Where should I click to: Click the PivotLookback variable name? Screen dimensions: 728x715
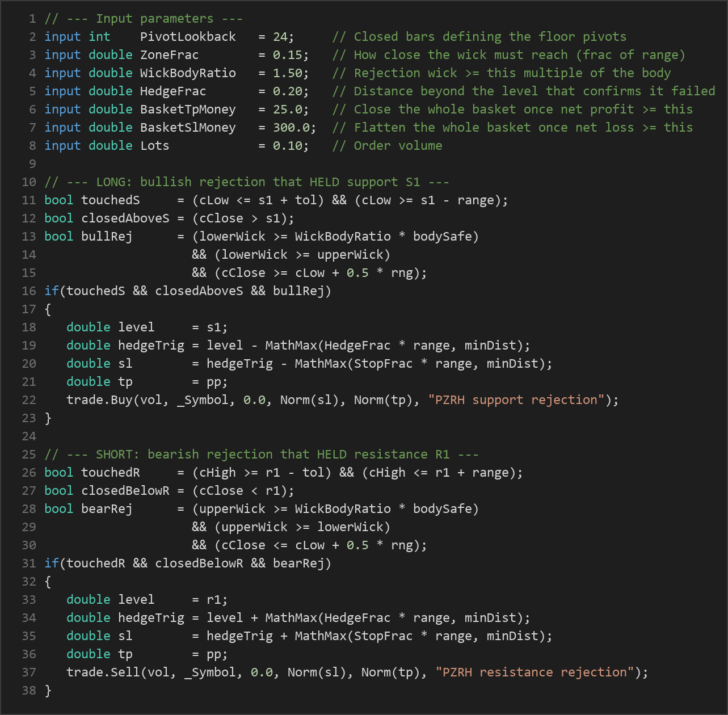(188, 37)
